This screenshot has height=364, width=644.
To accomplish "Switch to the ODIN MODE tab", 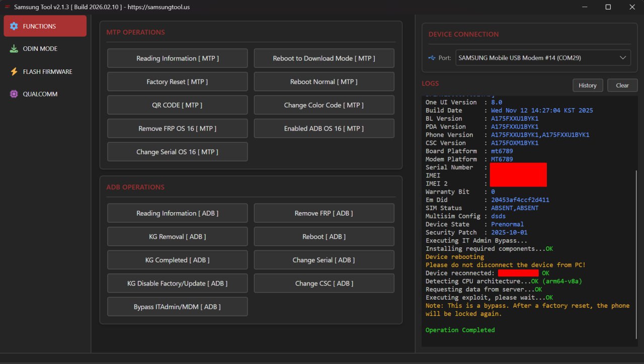I will pos(40,49).
